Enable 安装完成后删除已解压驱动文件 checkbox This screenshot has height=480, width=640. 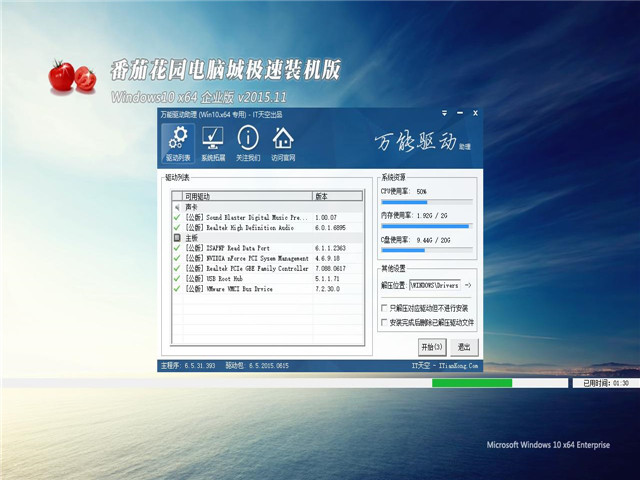pos(384,322)
